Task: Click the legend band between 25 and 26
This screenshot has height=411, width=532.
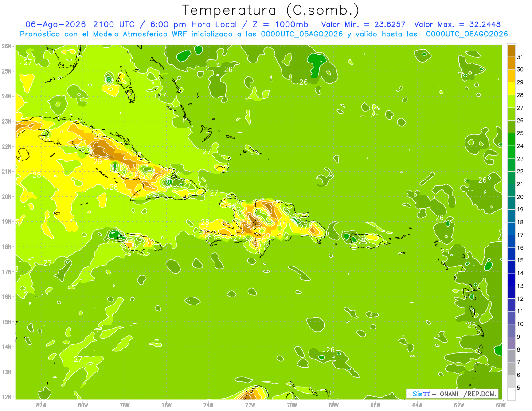Action: (511, 127)
